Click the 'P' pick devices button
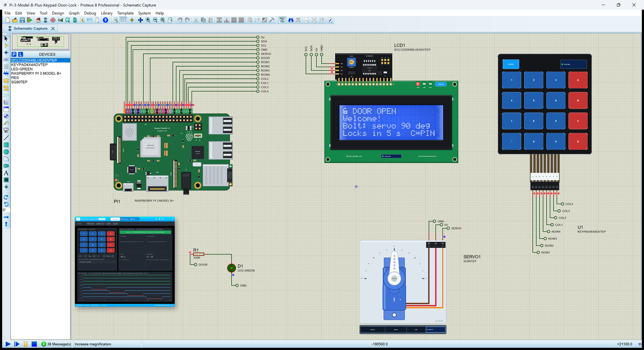The image size is (644, 350). click(x=14, y=54)
